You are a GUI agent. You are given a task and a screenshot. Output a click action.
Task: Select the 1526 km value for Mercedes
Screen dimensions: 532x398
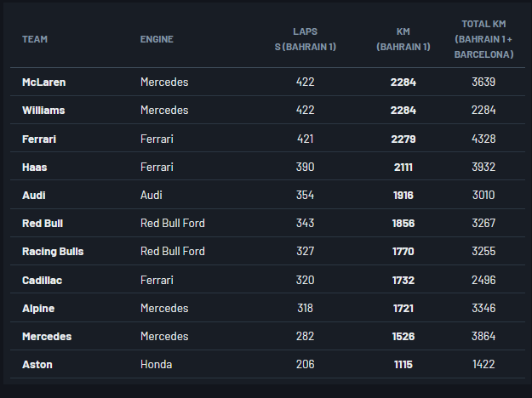(403, 336)
